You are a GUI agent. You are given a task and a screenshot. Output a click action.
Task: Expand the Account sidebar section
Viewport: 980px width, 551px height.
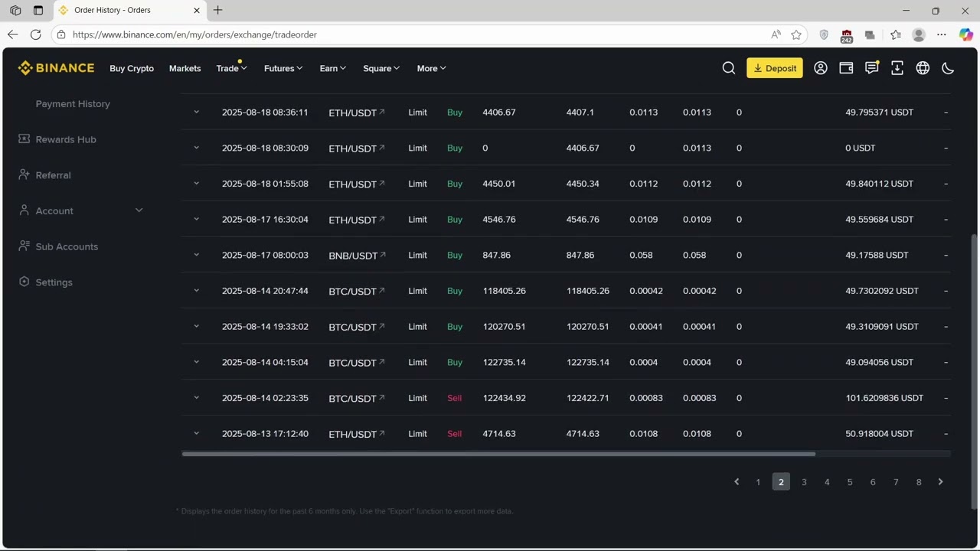[x=139, y=210]
